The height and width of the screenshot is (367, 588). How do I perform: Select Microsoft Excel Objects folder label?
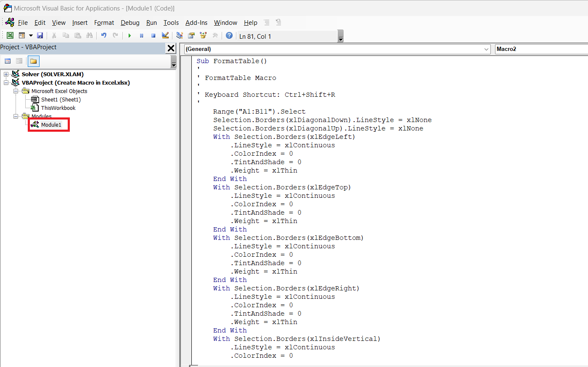(59, 91)
